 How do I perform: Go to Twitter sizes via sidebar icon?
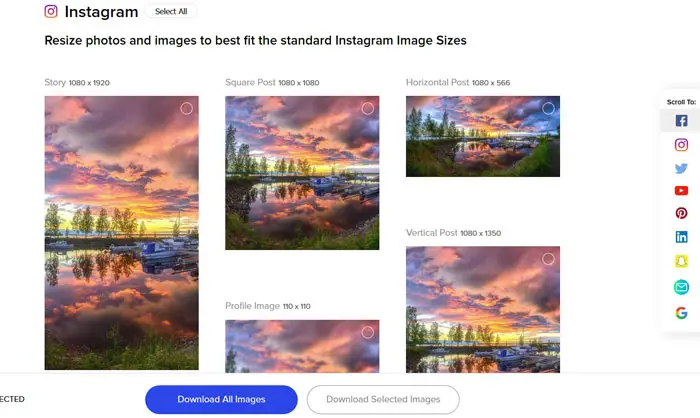pos(681,168)
